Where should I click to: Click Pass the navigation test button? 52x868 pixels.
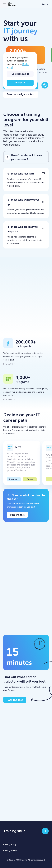coord(21,94)
